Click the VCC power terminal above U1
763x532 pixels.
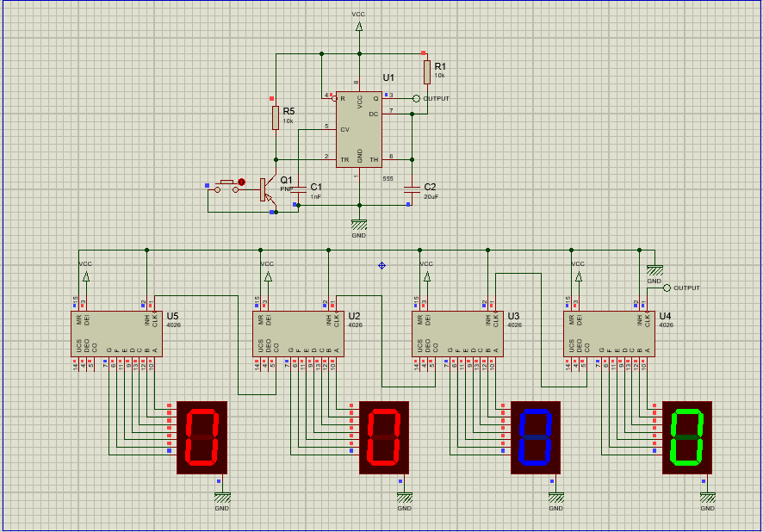pyautogui.click(x=359, y=27)
